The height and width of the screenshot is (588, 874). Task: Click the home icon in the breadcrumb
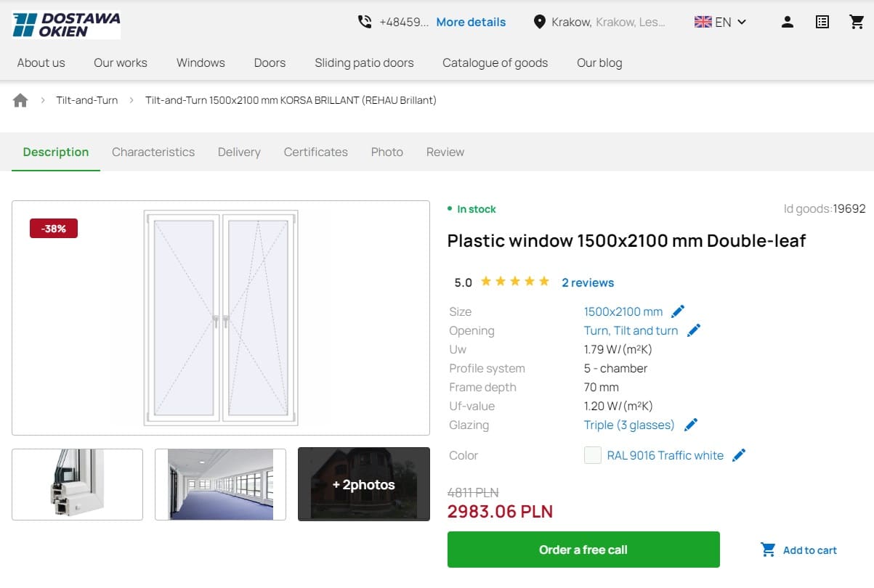click(20, 99)
